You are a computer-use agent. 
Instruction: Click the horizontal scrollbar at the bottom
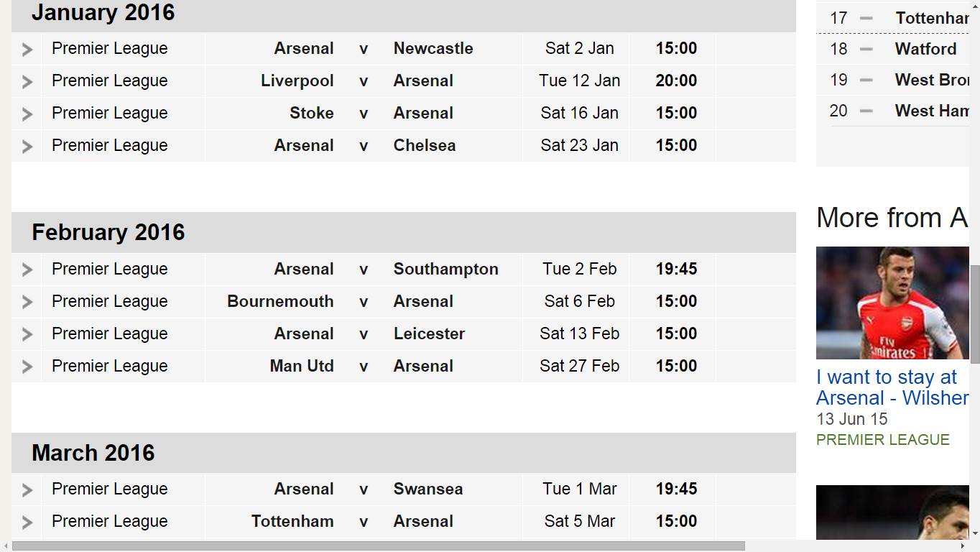[x=379, y=546]
